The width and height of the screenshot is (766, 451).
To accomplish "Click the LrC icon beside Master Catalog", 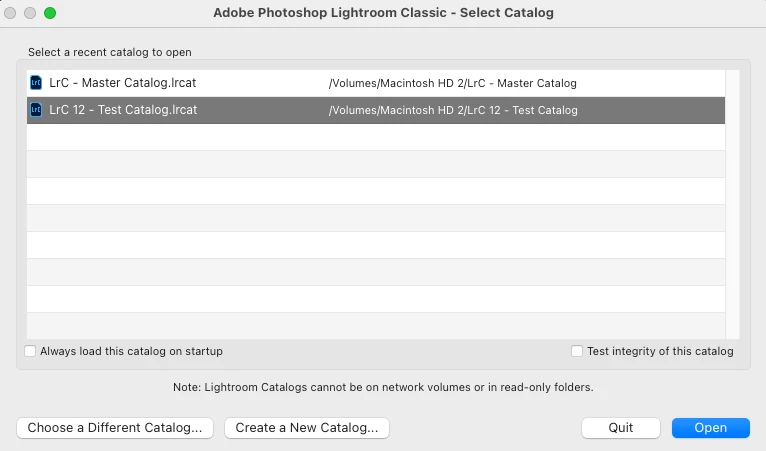I will coord(37,83).
